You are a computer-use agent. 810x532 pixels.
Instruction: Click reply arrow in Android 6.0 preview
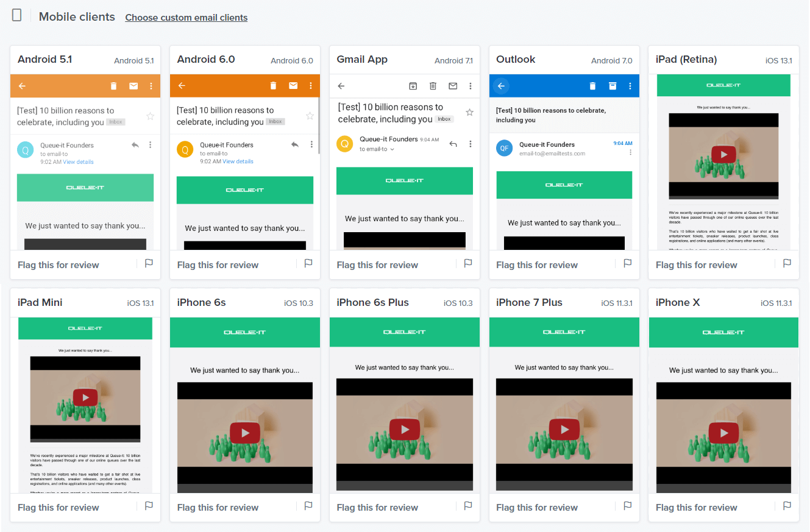click(x=294, y=144)
